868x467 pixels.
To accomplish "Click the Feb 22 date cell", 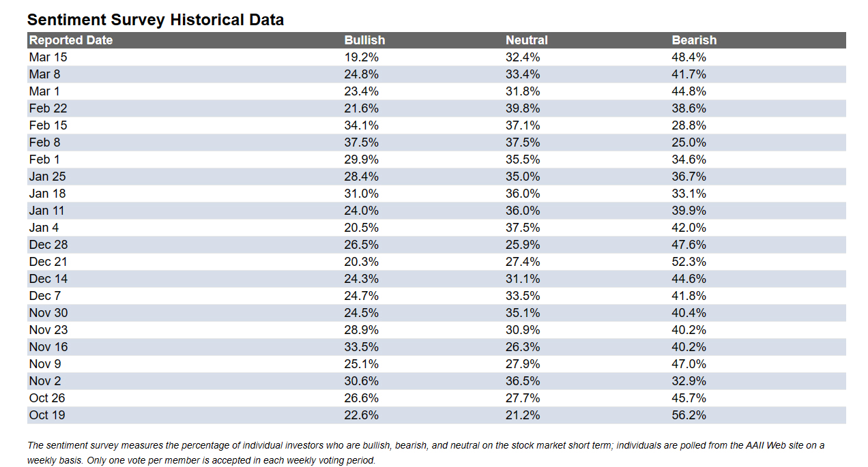I will click(x=48, y=108).
